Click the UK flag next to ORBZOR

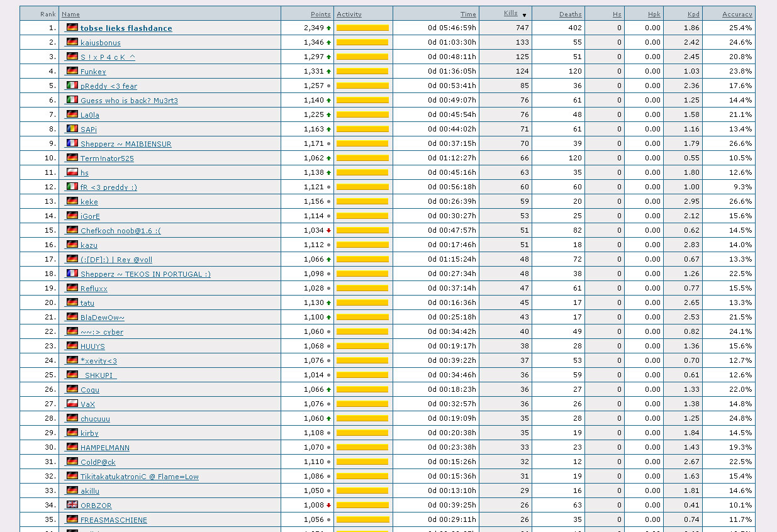(x=72, y=505)
